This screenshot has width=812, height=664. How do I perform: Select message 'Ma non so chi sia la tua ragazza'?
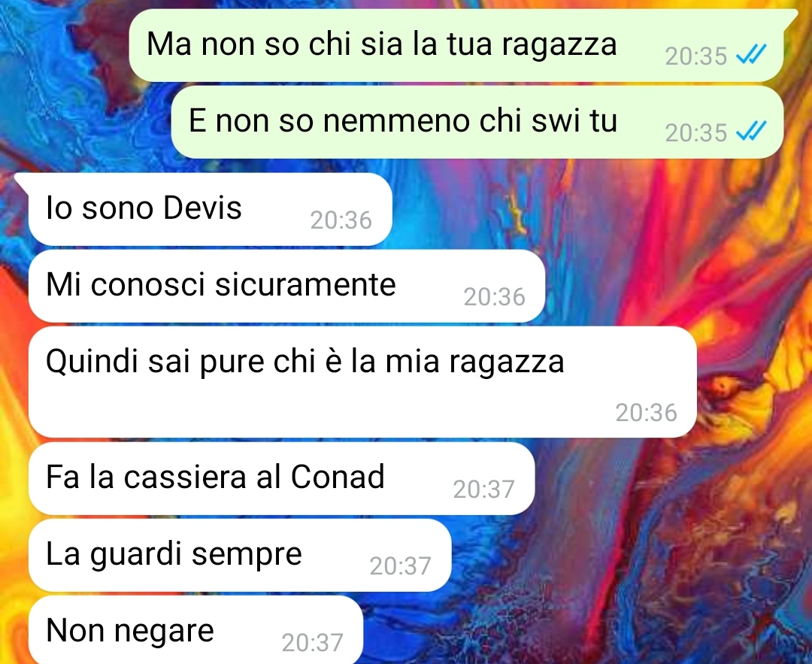pos(456,45)
